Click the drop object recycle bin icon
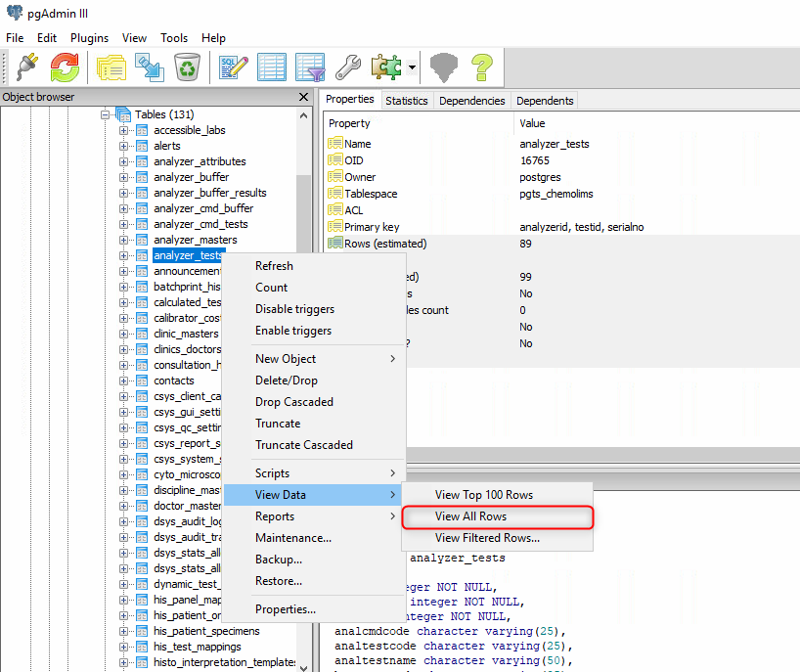This screenshot has height=672, width=800. click(x=187, y=67)
